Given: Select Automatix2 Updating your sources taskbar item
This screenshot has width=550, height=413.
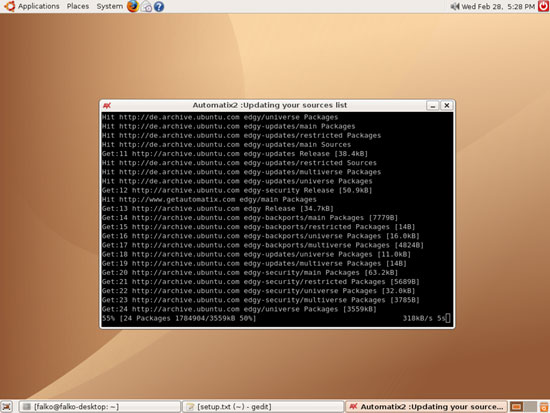Looking at the screenshot, I should pos(426,407).
